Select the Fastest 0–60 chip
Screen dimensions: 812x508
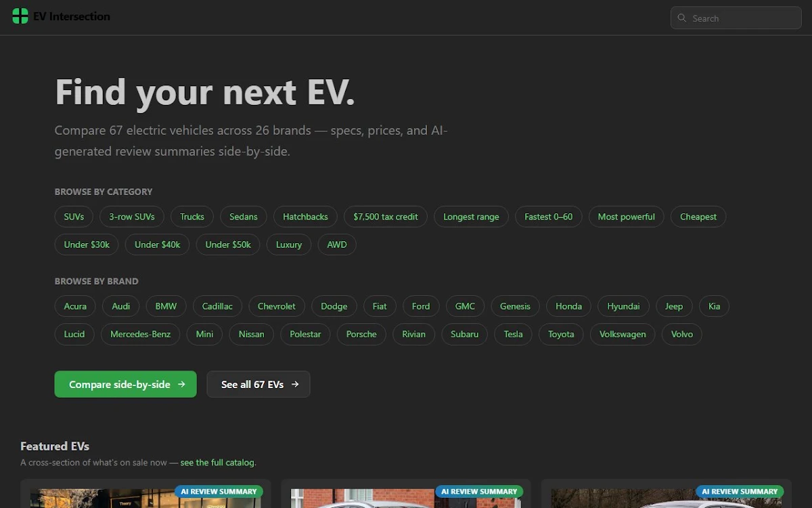pyautogui.click(x=548, y=217)
